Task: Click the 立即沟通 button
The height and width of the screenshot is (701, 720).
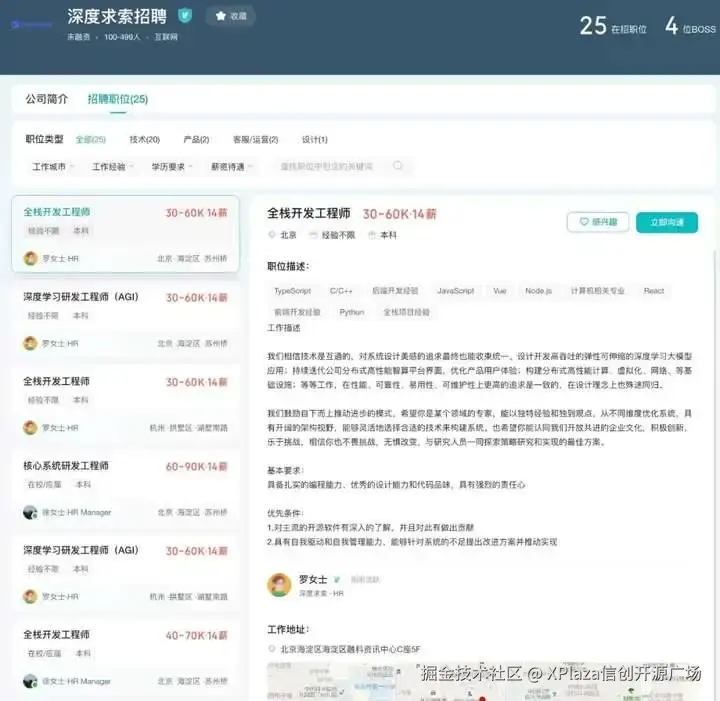Action: point(667,223)
